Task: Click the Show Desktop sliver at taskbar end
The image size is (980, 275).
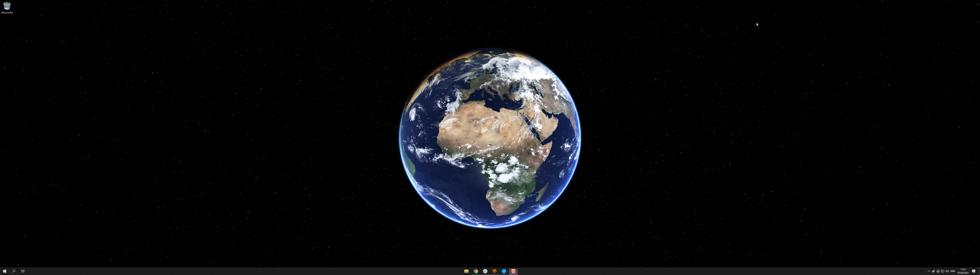Action: (979, 271)
